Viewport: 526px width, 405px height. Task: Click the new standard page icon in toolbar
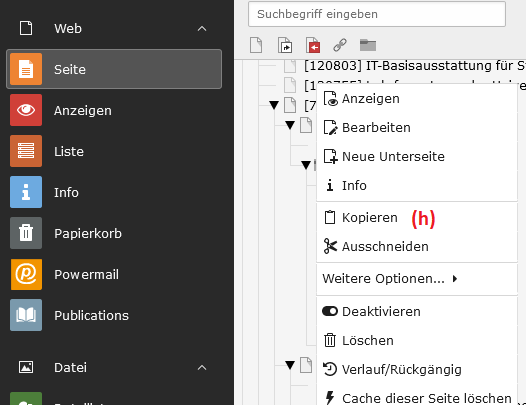click(x=256, y=45)
